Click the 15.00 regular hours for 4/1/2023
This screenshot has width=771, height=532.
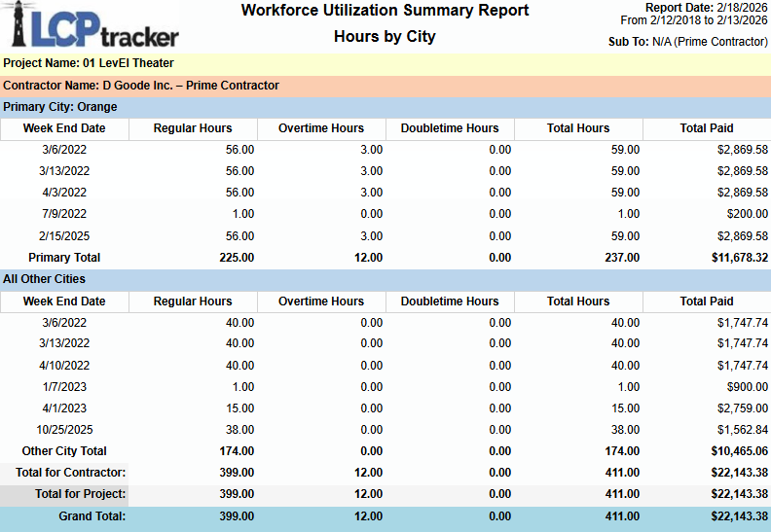239,408
